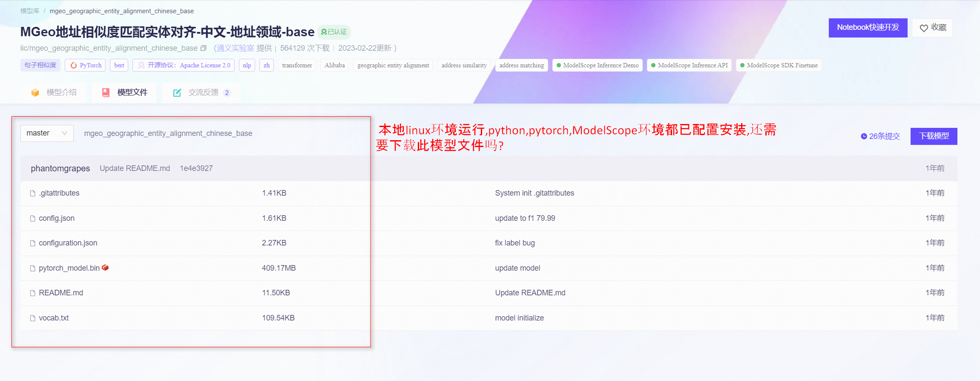Viewport: 980px width, 381px height.
Task: Click the cube icon on 模型介绍 tab
Action: click(x=35, y=92)
